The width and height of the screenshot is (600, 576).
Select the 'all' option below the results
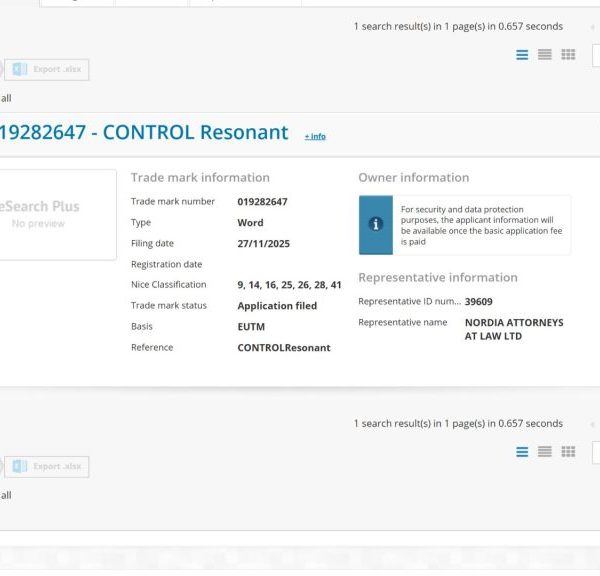click(x=6, y=495)
